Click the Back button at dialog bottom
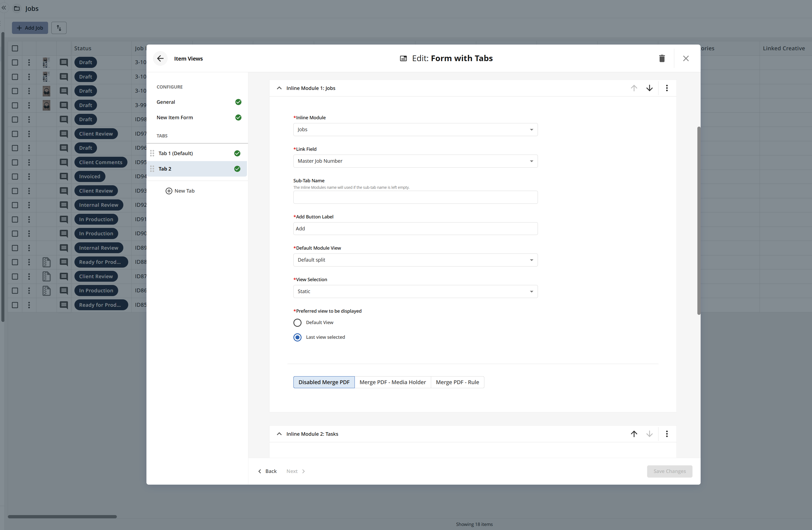The height and width of the screenshot is (530, 812). [x=267, y=471]
